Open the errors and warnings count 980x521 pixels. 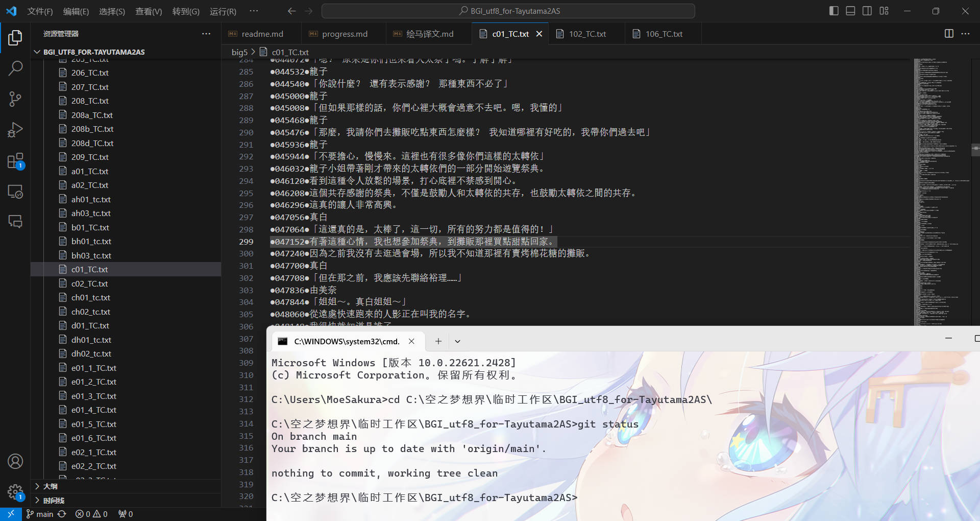point(91,514)
